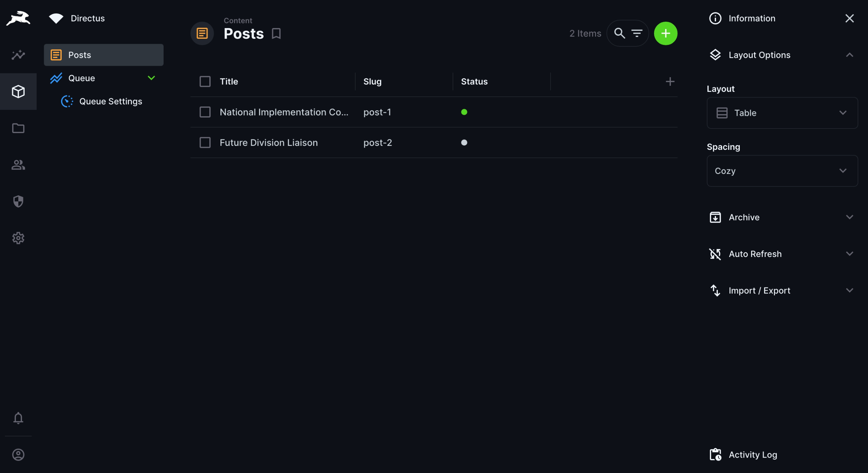Open the User Directory icon

point(18,165)
